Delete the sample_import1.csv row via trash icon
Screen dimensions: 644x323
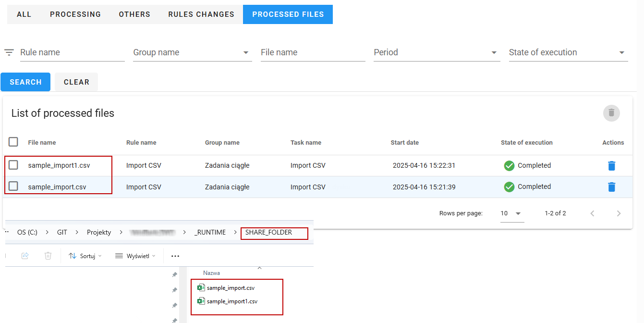(x=611, y=166)
